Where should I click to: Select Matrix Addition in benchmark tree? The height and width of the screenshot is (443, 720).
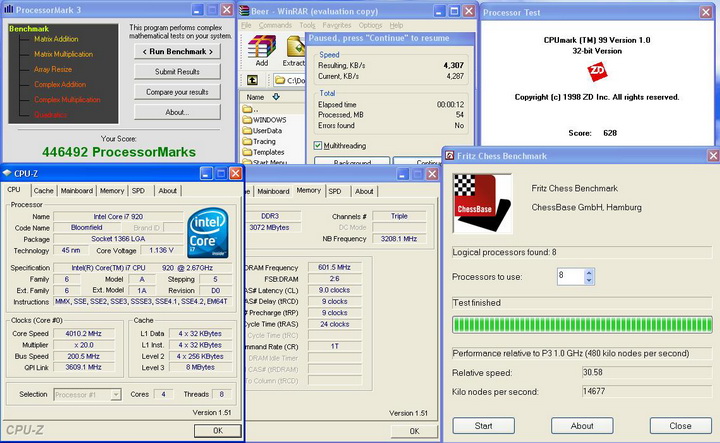coord(56,39)
